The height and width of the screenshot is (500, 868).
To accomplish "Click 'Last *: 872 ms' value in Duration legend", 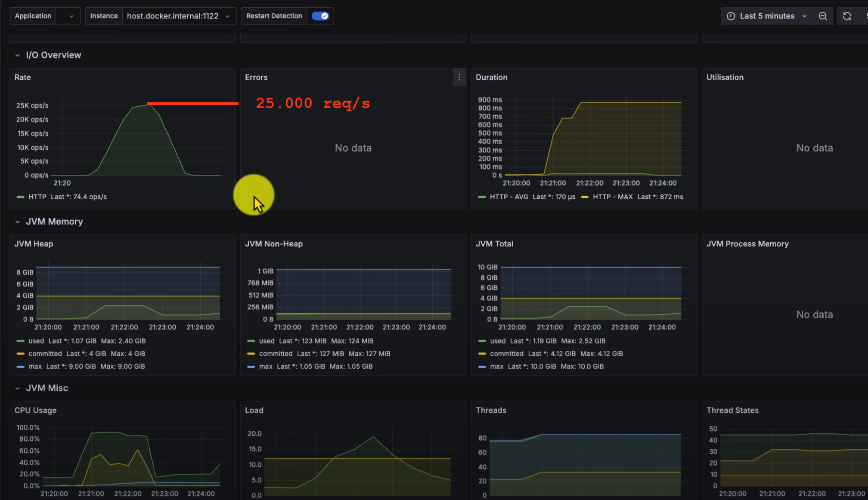I will point(660,197).
